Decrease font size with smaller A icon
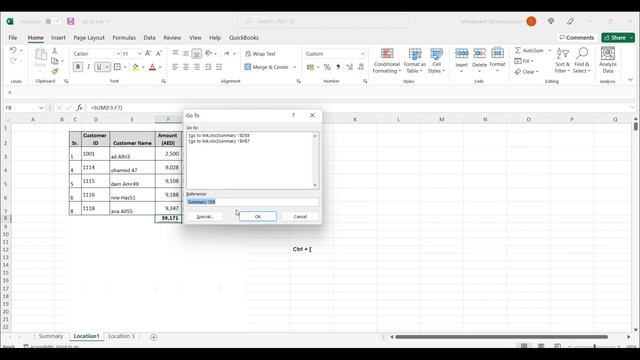The image size is (640, 360). coord(159,53)
